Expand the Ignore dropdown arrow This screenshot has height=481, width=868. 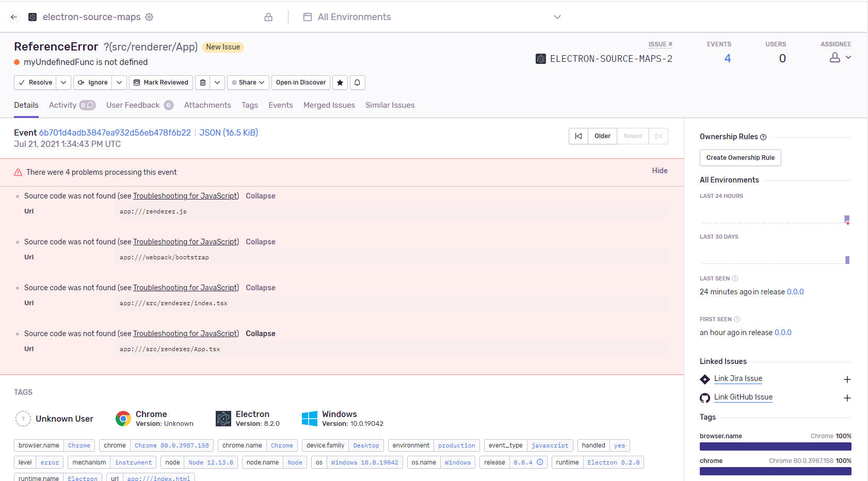(119, 82)
